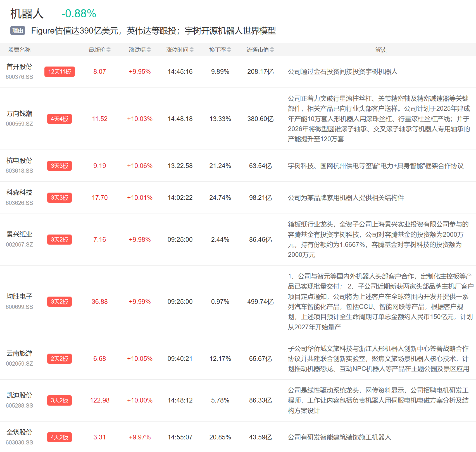Click turnover rate 20.85%
This screenshot has height=452, width=476.
pyautogui.click(x=220, y=437)
